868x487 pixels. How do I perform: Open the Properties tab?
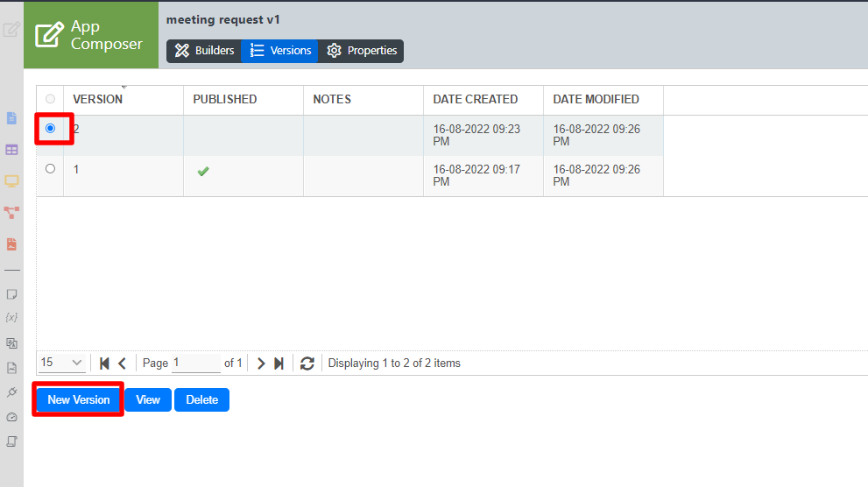coord(362,51)
